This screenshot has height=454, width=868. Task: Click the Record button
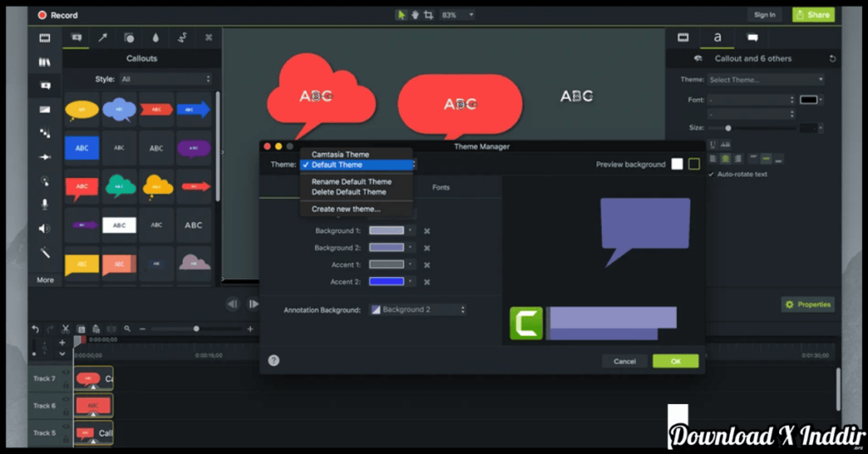point(58,15)
